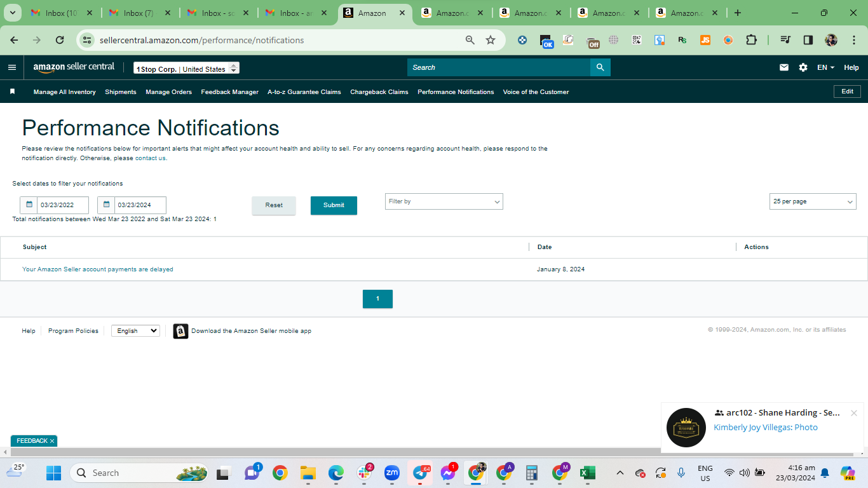The image size is (868, 488).
Task: Launch Excel from the taskbar
Action: point(587,473)
